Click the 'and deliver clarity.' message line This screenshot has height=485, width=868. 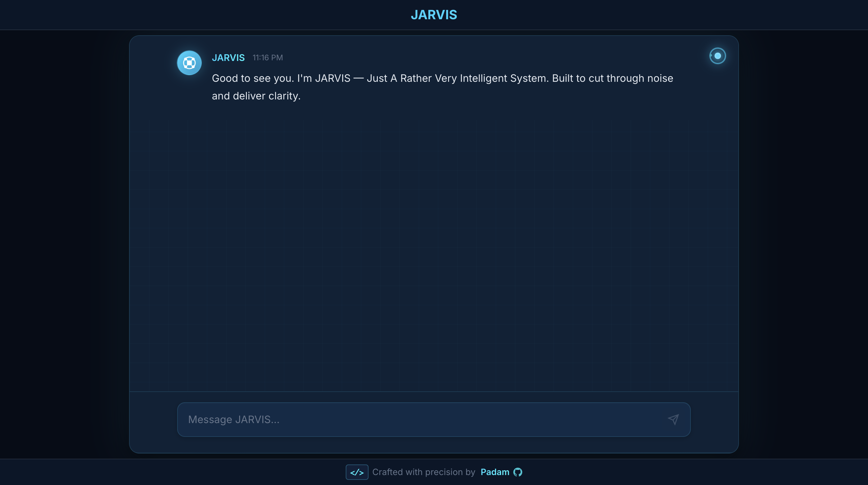[x=256, y=96]
